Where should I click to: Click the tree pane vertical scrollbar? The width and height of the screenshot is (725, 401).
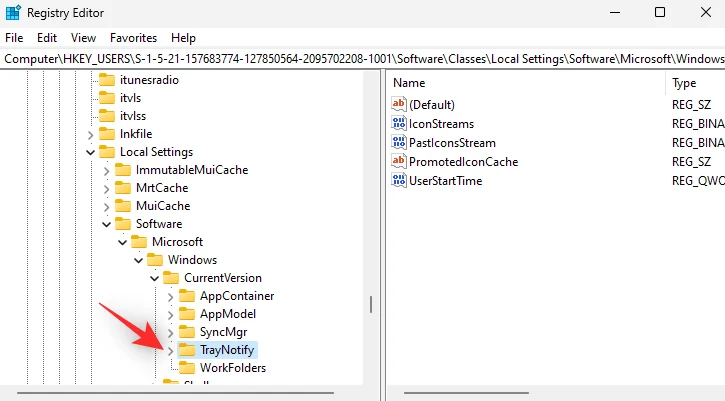point(371,304)
